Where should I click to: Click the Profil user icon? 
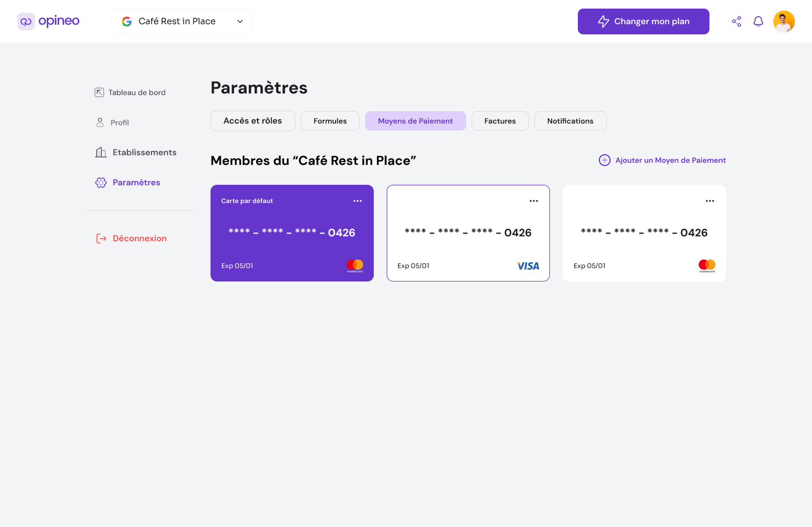click(100, 122)
